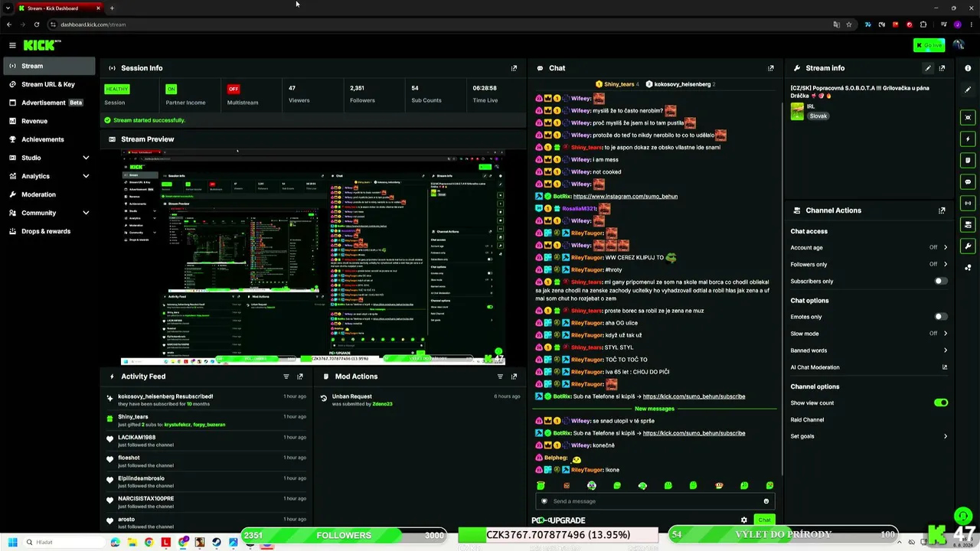Open File Explorer from the taskbar
The width and height of the screenshot is (980, 551).
click(x=132, y=543)
